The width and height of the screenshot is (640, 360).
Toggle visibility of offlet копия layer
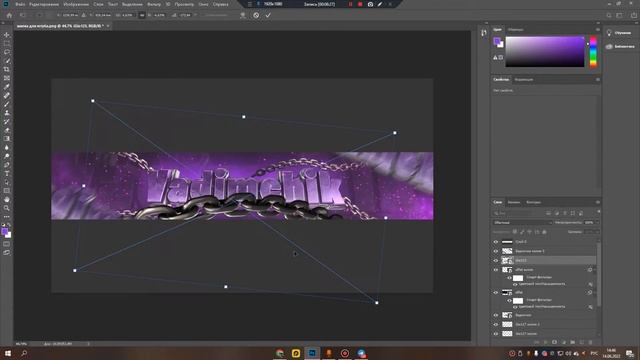pyautogui.click(x=496, y=270)
